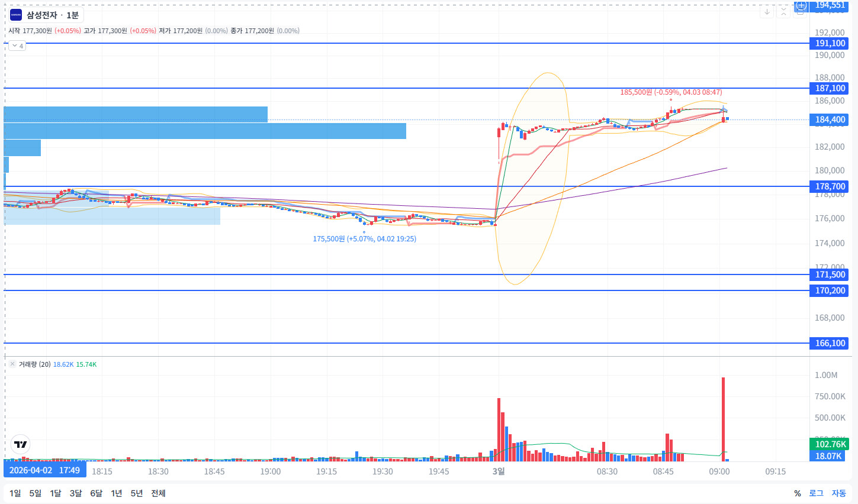The height and width of the screenshot is (504, 858).
Task: Click the 194,551 crosshair price label
Action: (x=830, y=5)
